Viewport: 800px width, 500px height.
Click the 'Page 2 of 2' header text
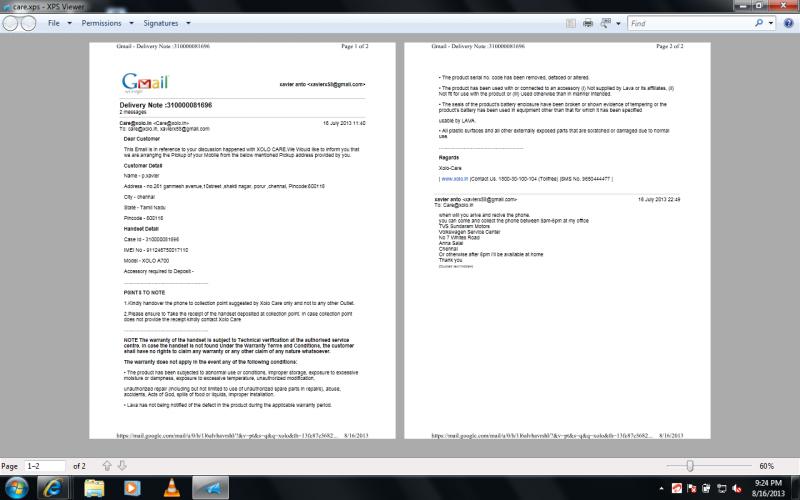[x=669, y=46]
